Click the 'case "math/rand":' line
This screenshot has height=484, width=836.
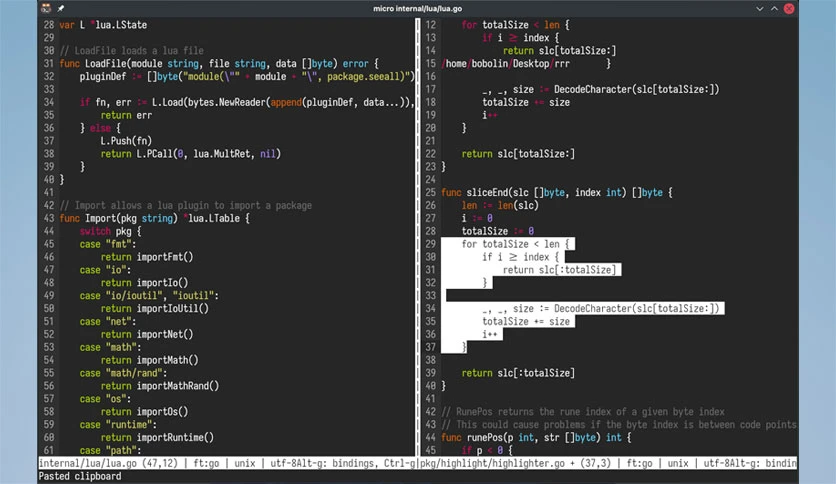tap(123, 373)
